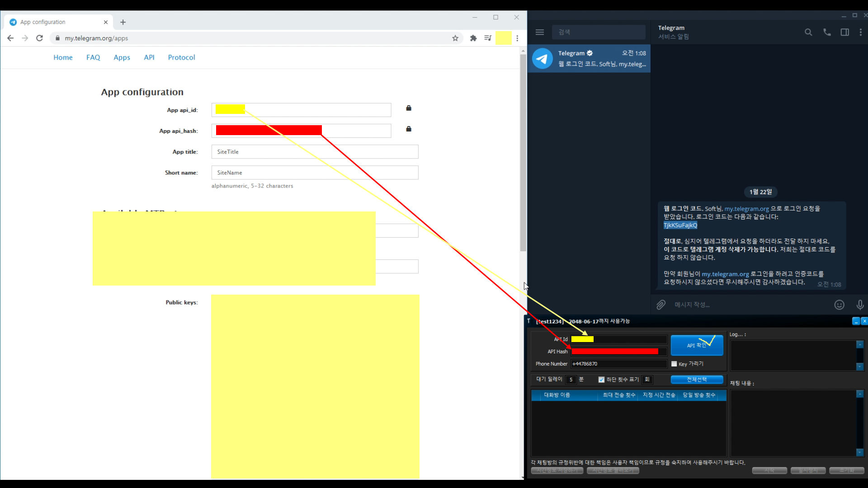Focus the Telegram message input 메시지 작성
Image resolution: width=868 pixels, height=488 pixels.
pyautogui.click(x=750, y=305)
